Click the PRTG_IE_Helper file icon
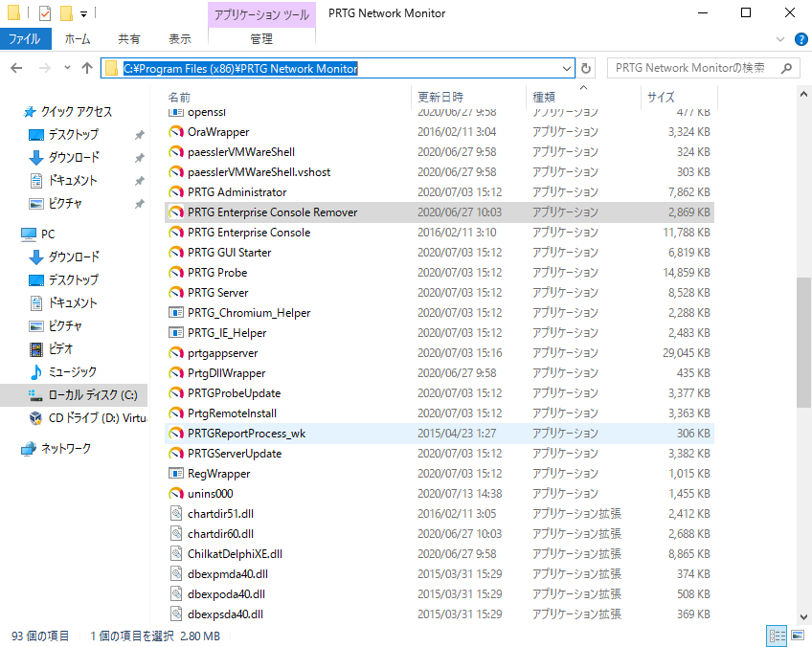 point(176,333)
